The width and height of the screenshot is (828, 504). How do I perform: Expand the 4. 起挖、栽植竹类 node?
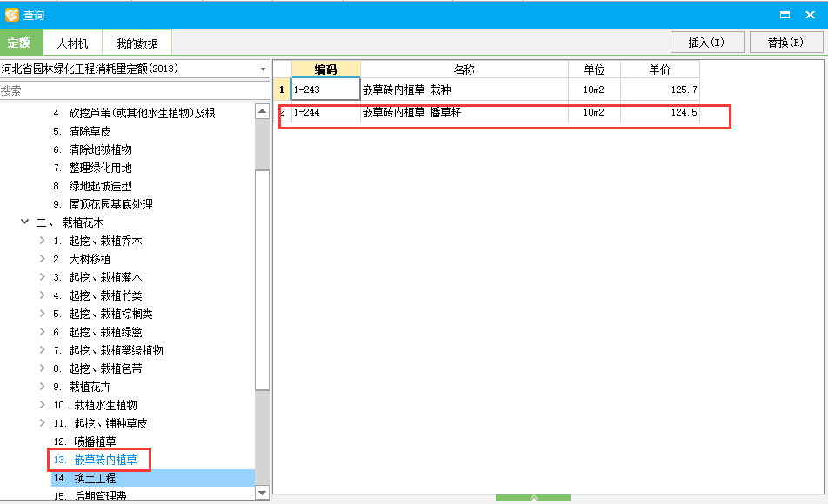click(x=43, y=295)
